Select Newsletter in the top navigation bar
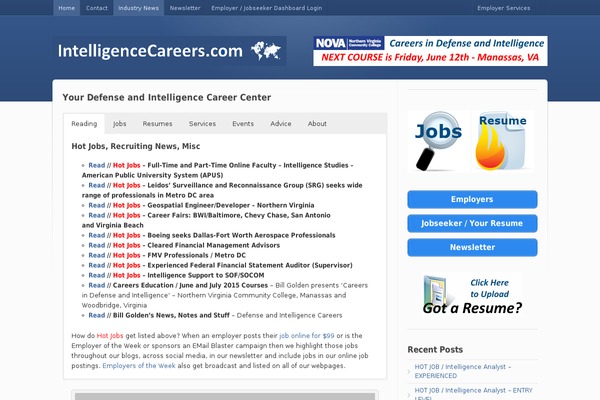Viewport: 600px width, 400px height. [185, 8]
